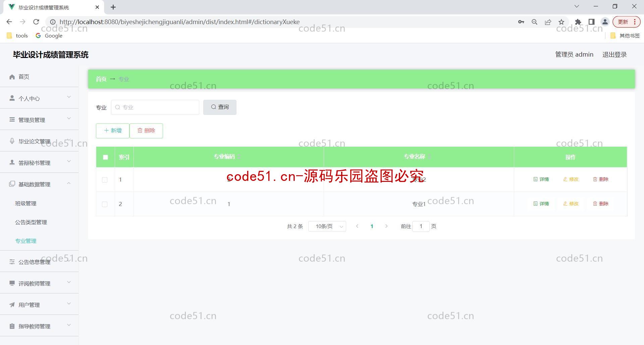Viewport: 644px width, 345px height.
Task: Check the checkbox for row index 1
Action: tap(105, 180)
